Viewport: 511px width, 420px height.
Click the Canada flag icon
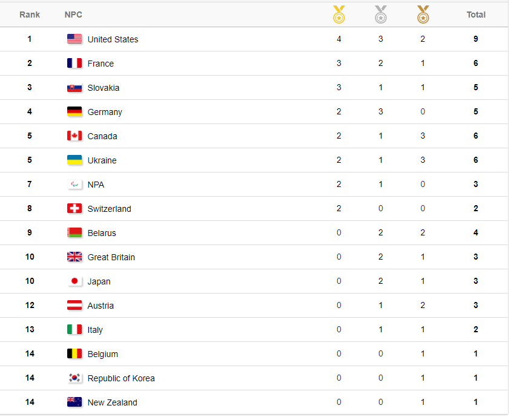pos(74,136)
